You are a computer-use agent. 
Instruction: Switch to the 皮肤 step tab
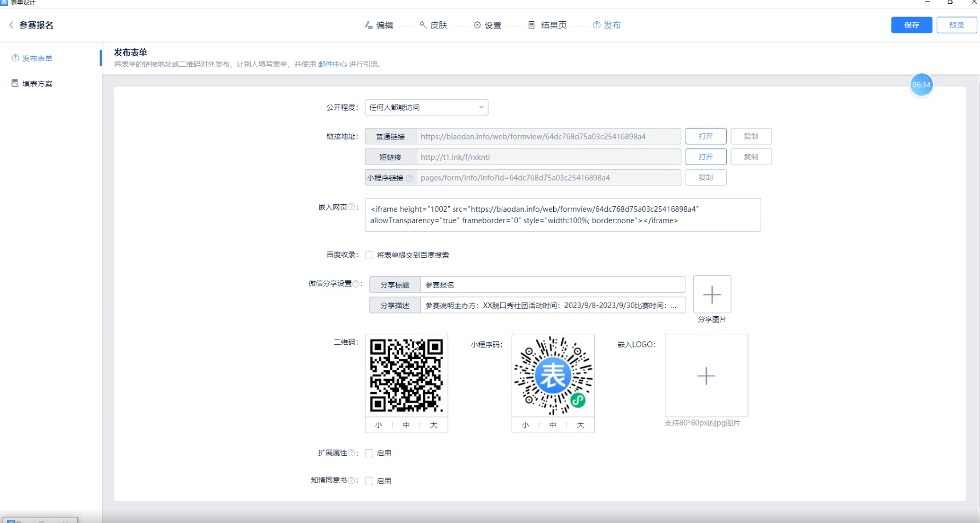(433, 25)
